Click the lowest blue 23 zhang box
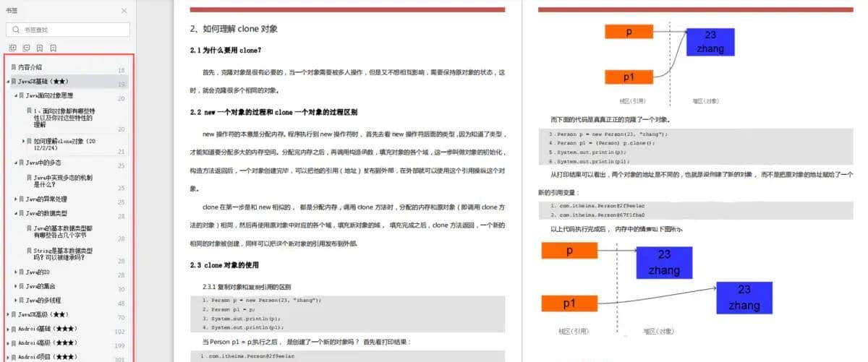 (x=744, y=298)
